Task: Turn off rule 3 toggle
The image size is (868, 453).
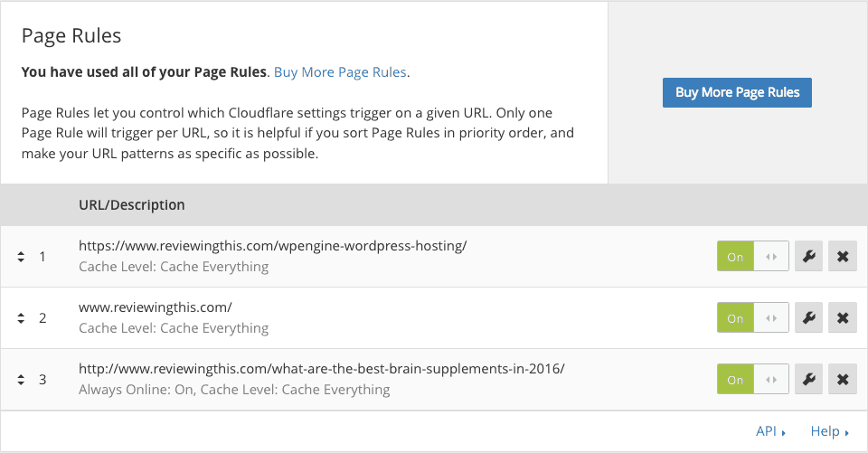Action: (753, 379)
